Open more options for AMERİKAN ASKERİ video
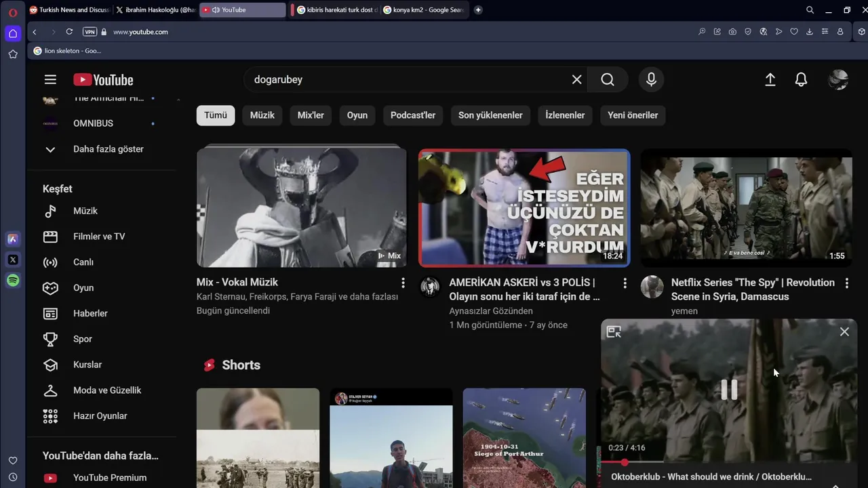 click(x=625, y=283)
